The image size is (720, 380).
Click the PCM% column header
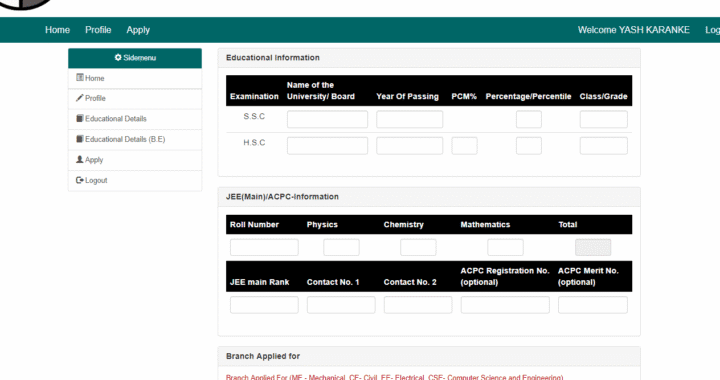pos(464,96)
